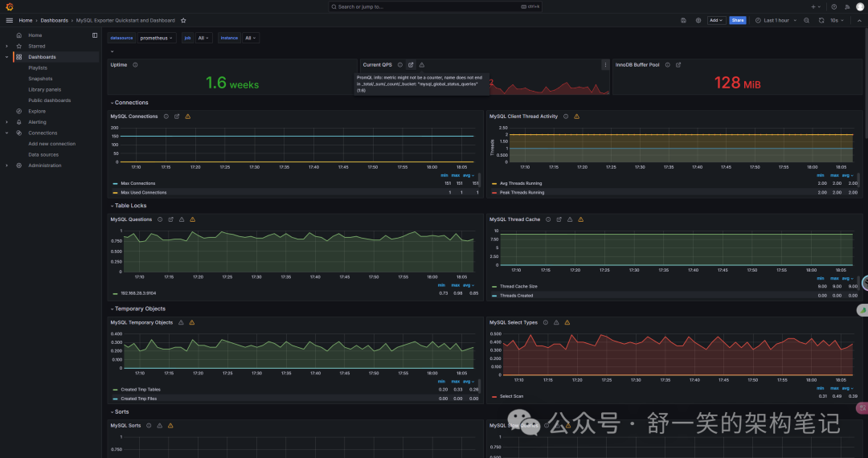
Task: Click the Grafana logo icon
Action: click(x=9, y=6)
